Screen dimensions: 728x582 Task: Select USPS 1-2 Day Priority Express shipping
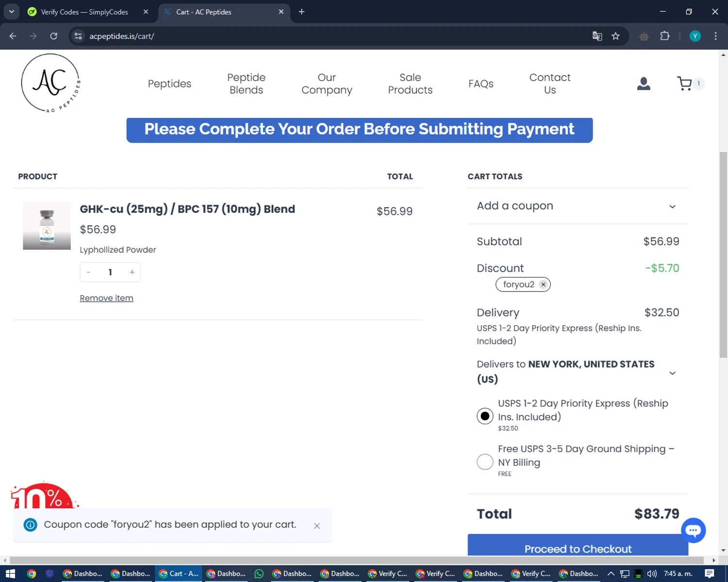[485, 416]
